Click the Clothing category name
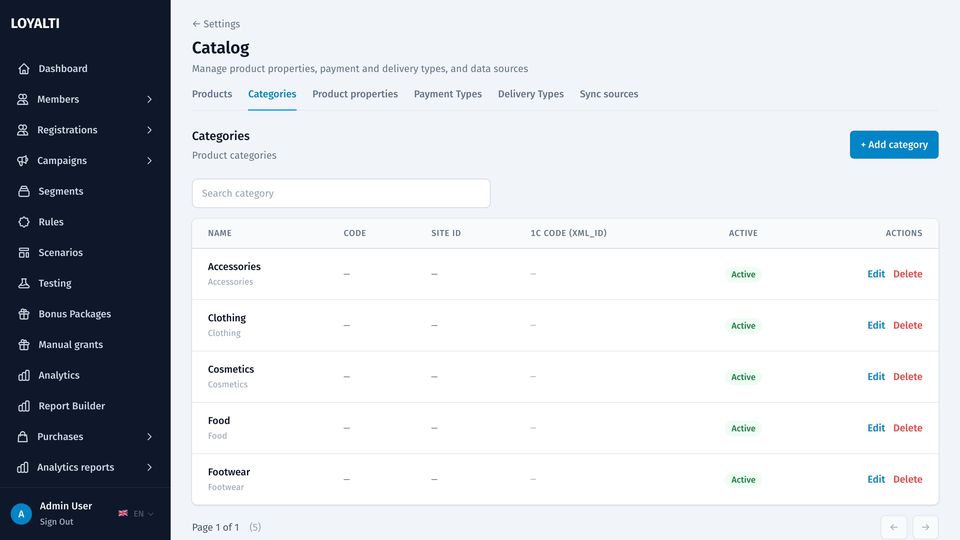960x540 pixels. point(227,318)
